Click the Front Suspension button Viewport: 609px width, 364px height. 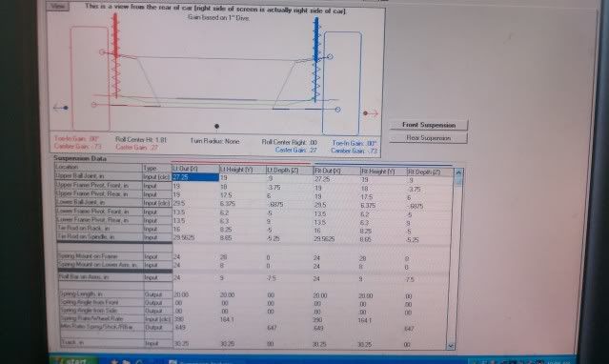click(429, 125)
